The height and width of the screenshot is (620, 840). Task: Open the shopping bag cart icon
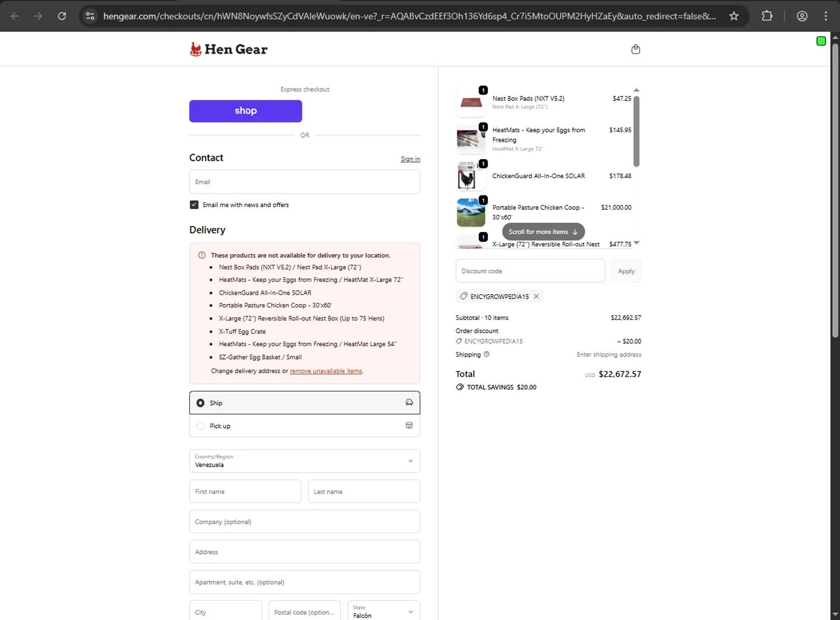point(636,49)
